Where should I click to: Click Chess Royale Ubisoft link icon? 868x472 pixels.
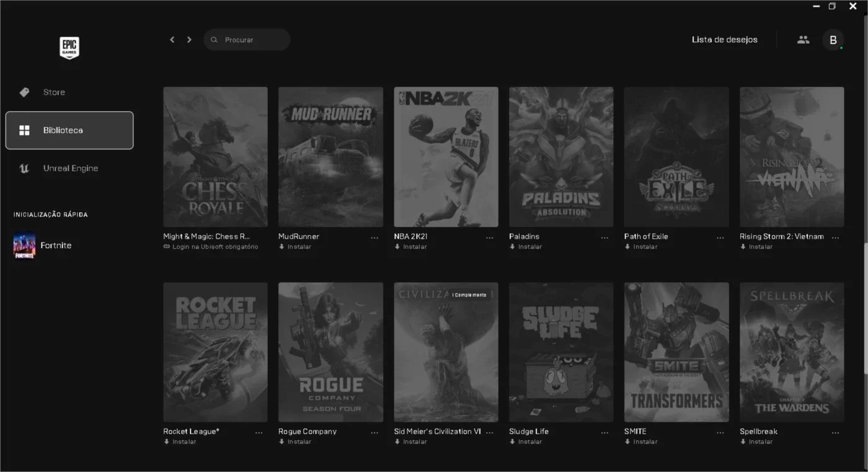(166, 247)
